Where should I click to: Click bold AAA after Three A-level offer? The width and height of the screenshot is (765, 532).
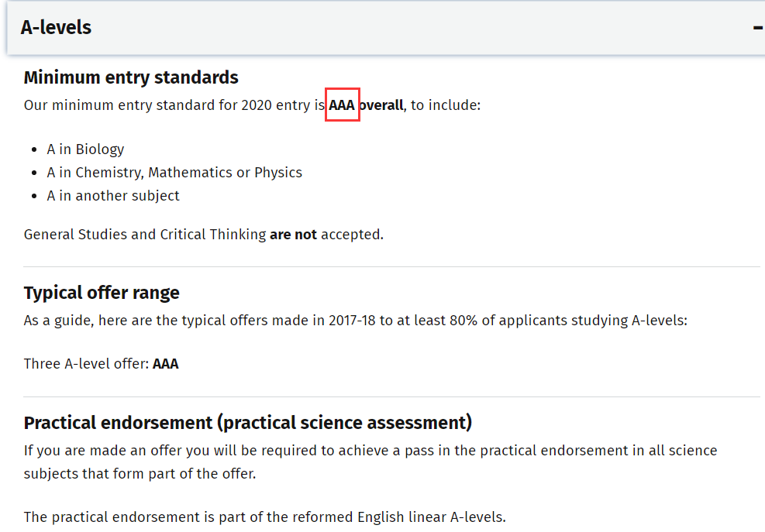pyautogui.click(x=166, y=364)
